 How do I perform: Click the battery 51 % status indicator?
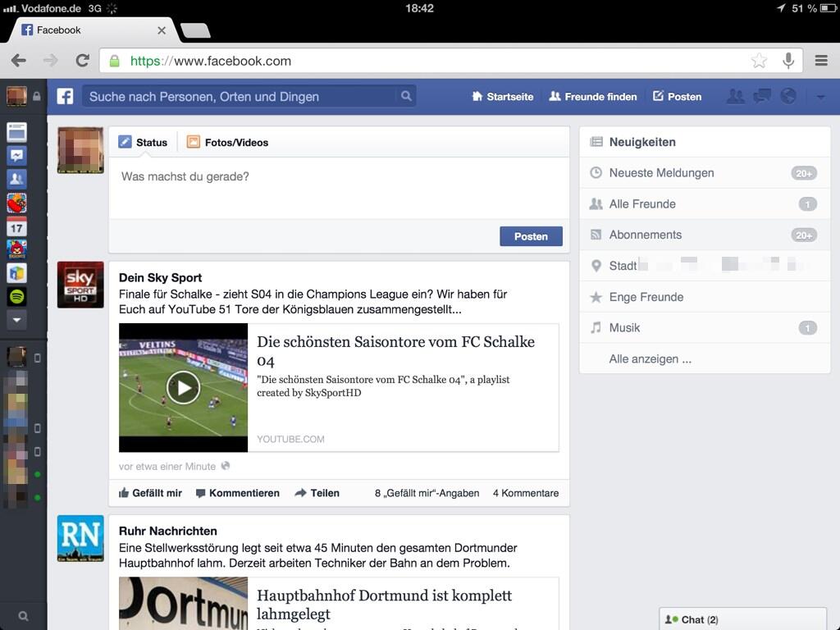(813, 8)
